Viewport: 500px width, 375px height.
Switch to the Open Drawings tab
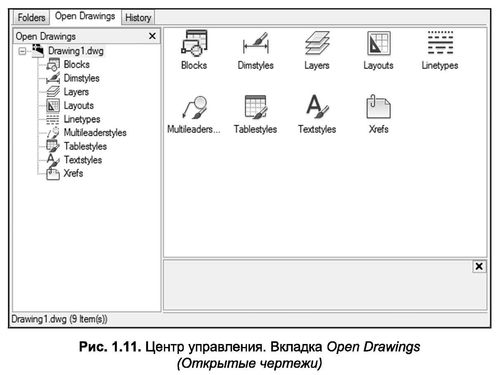tap(85, 16)
